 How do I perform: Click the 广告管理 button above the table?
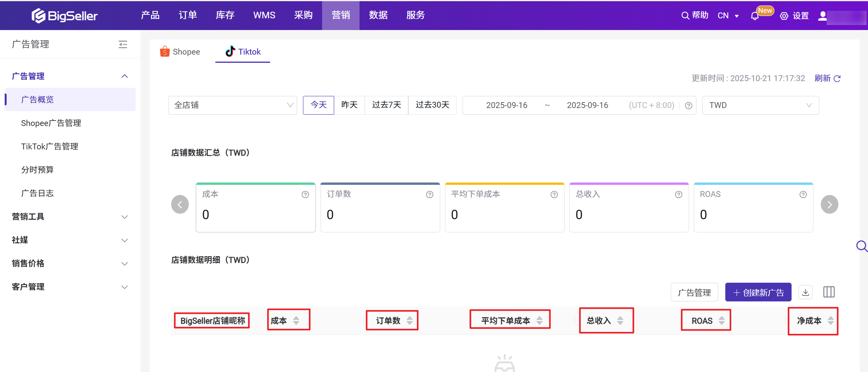[694, 292]
